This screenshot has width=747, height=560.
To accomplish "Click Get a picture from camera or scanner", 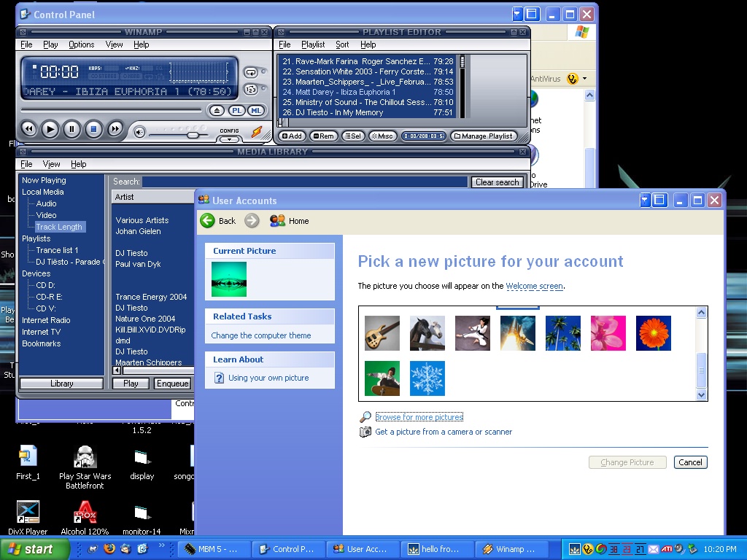I will [444, 432].
